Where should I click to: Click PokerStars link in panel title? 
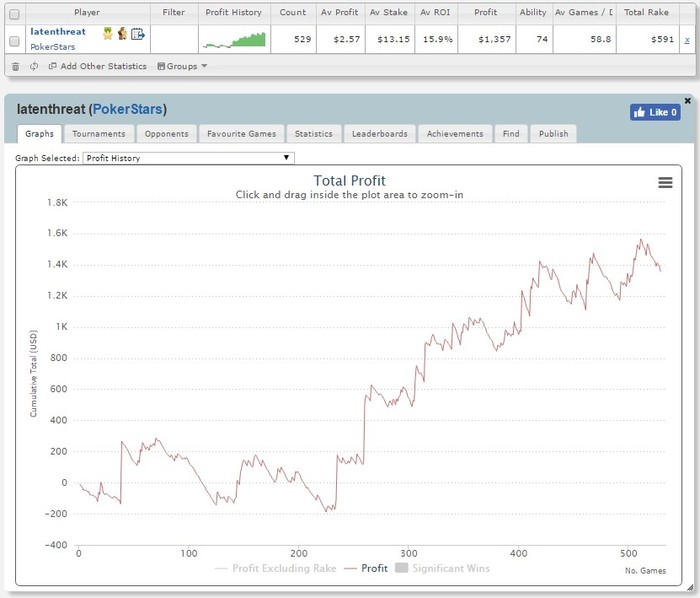[x=128, y=109]
